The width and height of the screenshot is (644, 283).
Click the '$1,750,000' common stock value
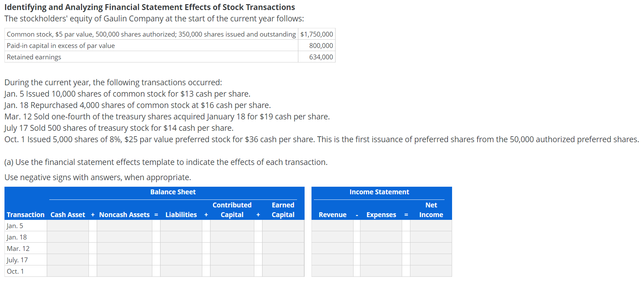317,34
